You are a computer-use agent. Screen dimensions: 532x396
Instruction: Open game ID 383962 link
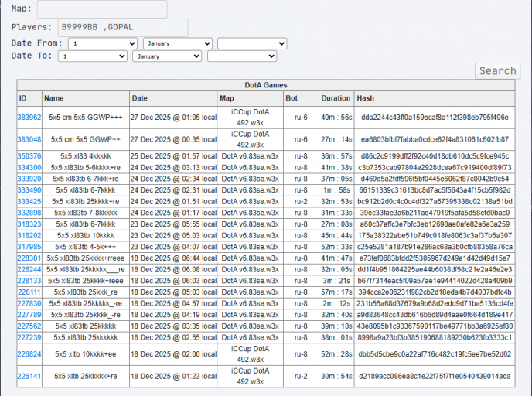(29, 118)
